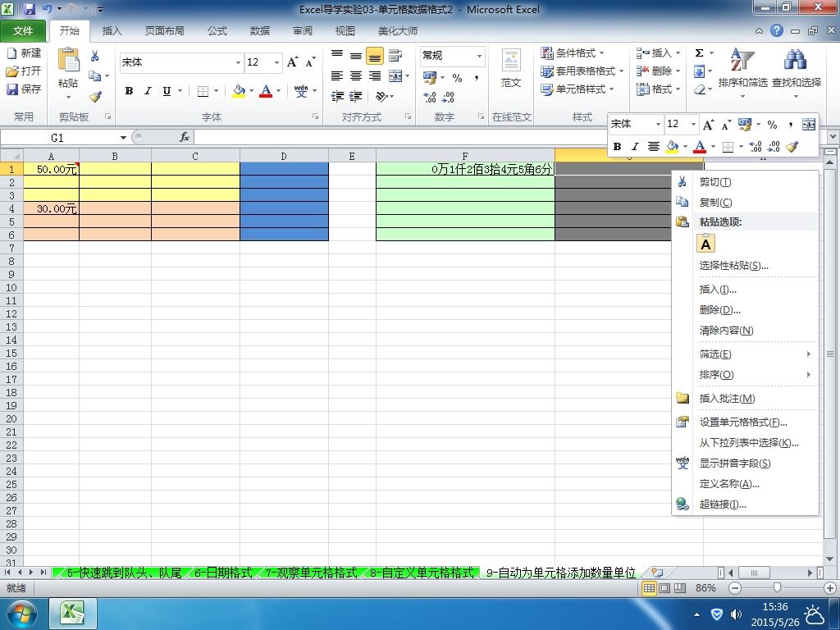Click the zoom slider handle
This screenshot has width=840, height=630.
click(x=778, y=588)
